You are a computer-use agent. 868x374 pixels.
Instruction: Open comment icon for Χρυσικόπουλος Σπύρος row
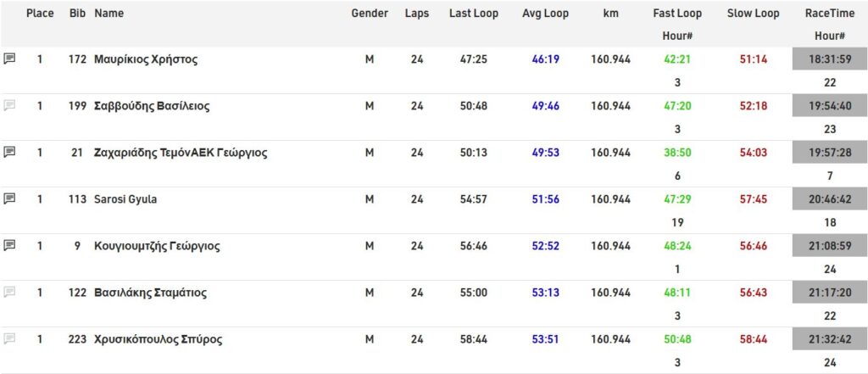[10, 339]
